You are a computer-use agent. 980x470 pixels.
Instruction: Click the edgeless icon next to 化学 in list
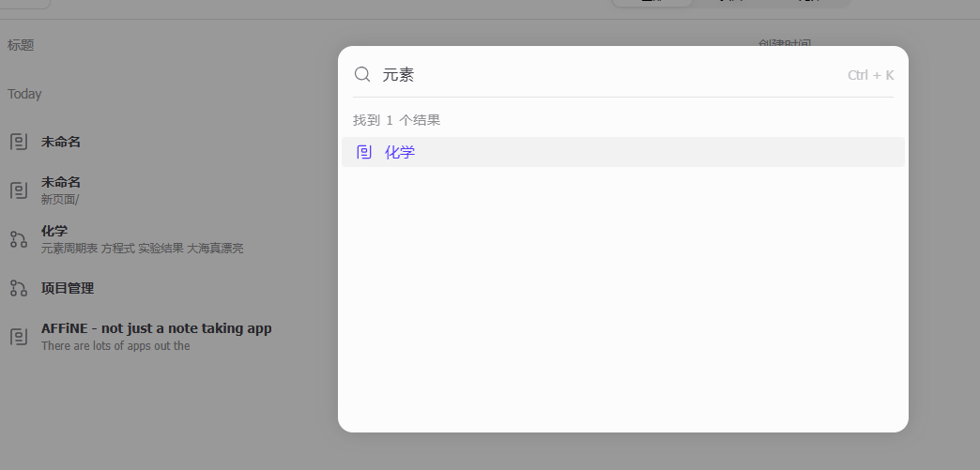point(19,238)
